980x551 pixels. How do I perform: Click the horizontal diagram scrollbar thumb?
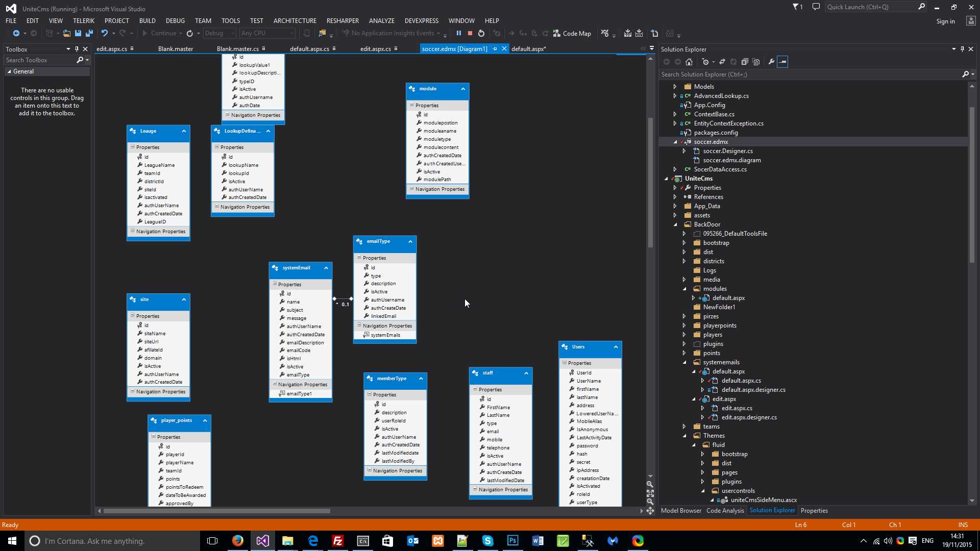click(217, 511)
